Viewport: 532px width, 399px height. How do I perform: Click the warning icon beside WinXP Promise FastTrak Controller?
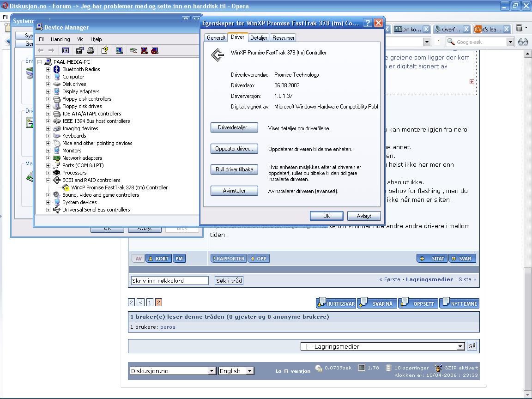(x=66, y=187)
